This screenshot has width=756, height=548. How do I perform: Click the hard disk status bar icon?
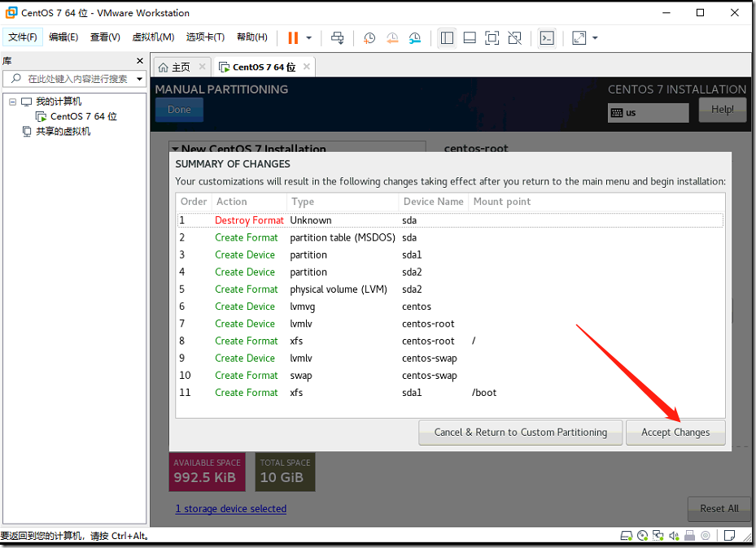(x=627, y=536)
